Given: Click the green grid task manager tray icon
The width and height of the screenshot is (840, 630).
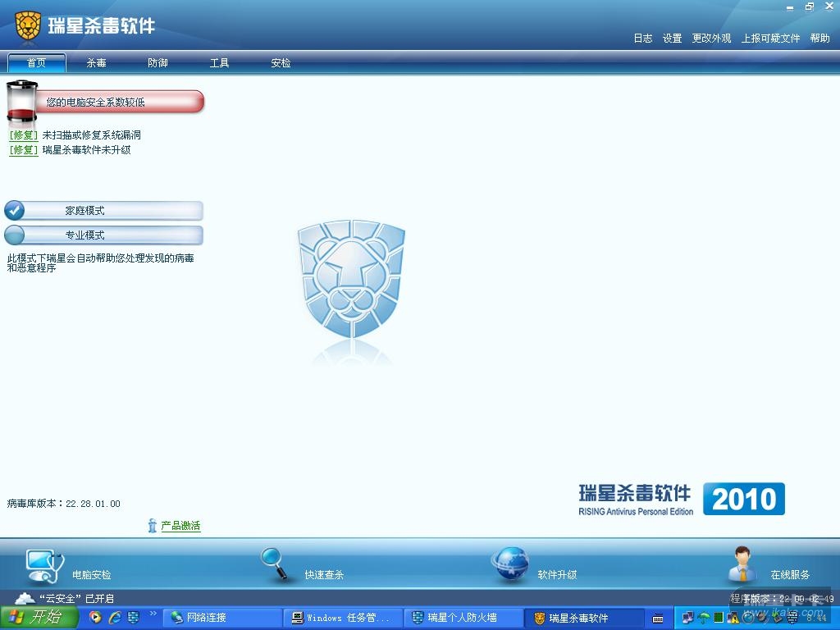Looking at the screenshot, I should (x=719, y=619).
